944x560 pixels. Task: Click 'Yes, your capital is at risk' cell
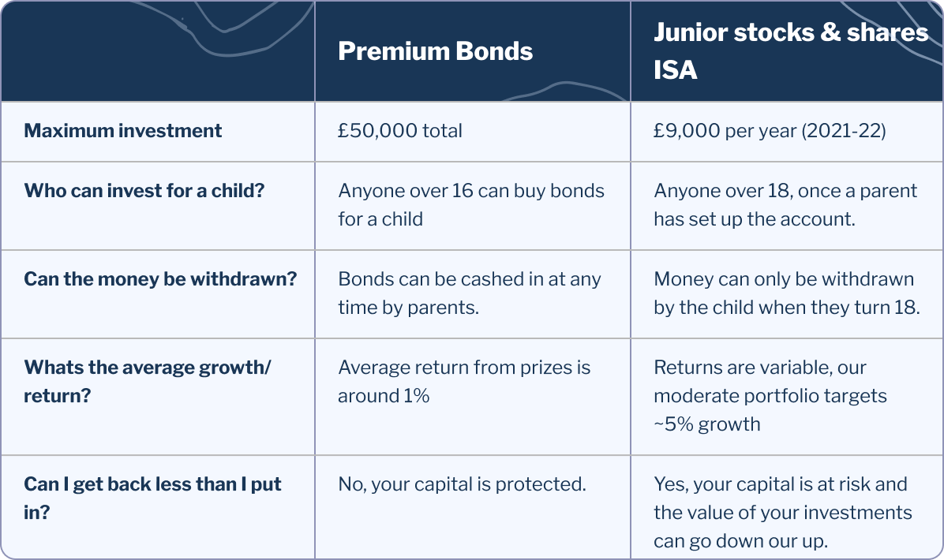pyautogui.click(x=783, y=513)
